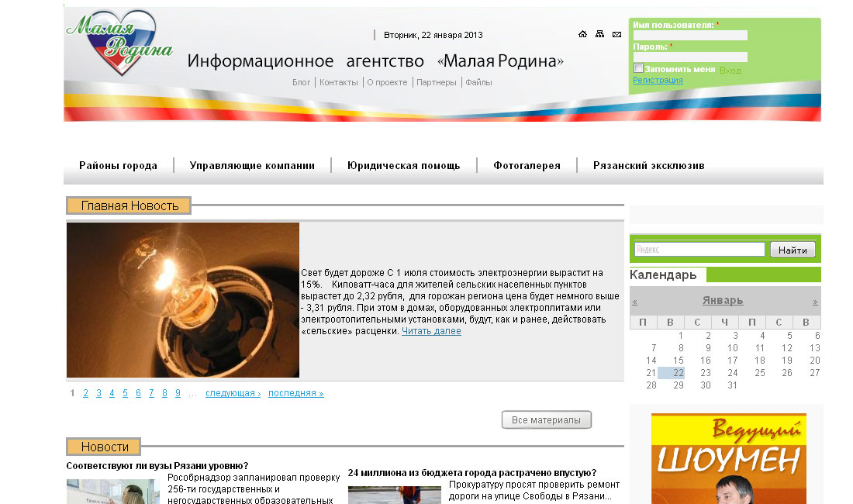Viewport: 853px width, 504px height.
Task: Focus the Имя пользователя input field
Action: (x=690, y=36)
